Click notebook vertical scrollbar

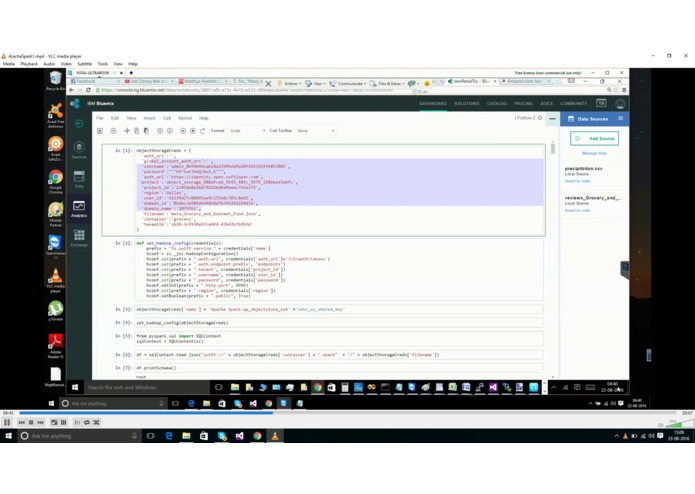coord(553,149)
